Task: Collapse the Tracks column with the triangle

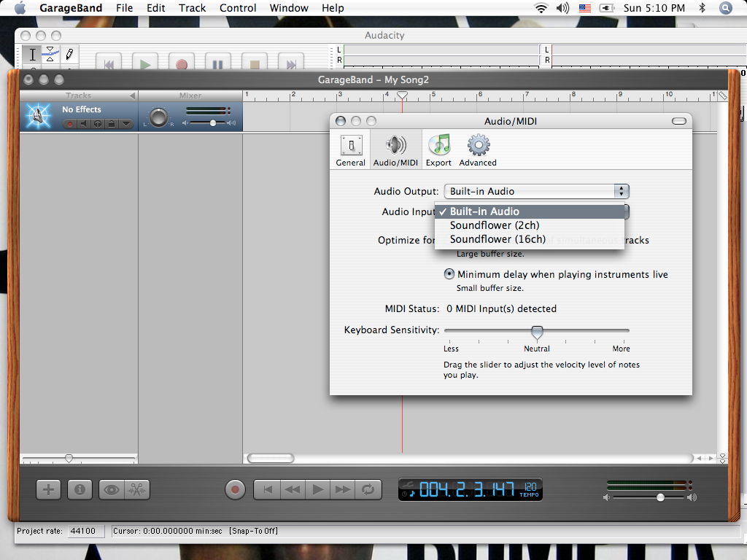Action: 133,96
